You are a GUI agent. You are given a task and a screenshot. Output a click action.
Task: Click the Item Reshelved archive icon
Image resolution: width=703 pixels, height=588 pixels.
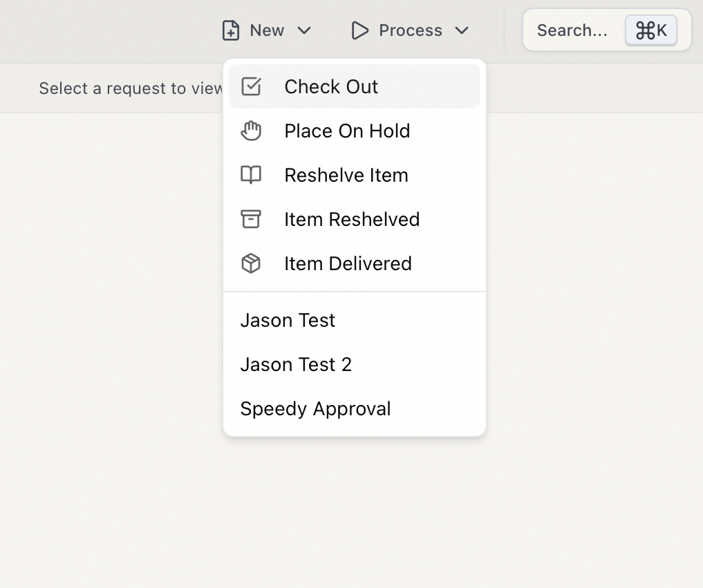tap(251, 219)
